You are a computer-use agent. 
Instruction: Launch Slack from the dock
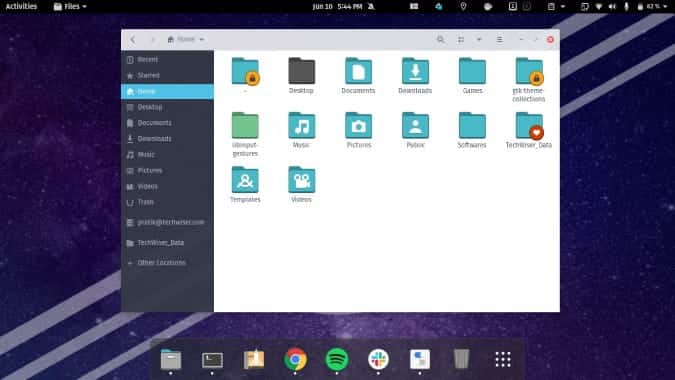378,359
